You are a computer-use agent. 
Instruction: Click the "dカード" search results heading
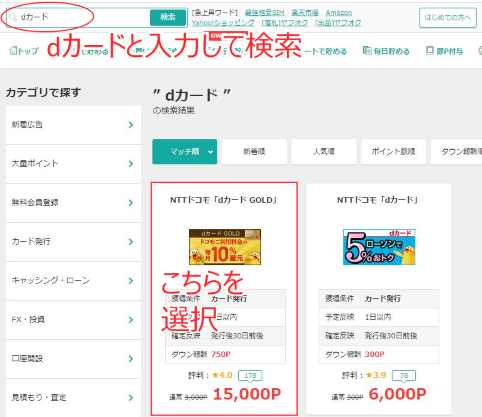(x=192, y=96)
